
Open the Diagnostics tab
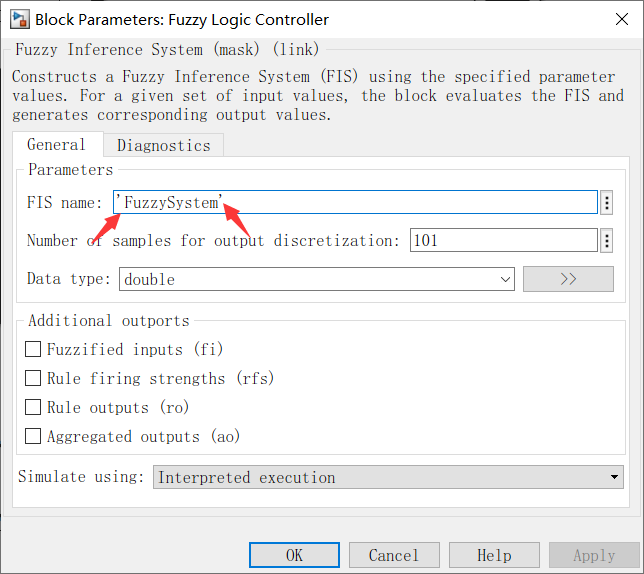click(163, 146)
